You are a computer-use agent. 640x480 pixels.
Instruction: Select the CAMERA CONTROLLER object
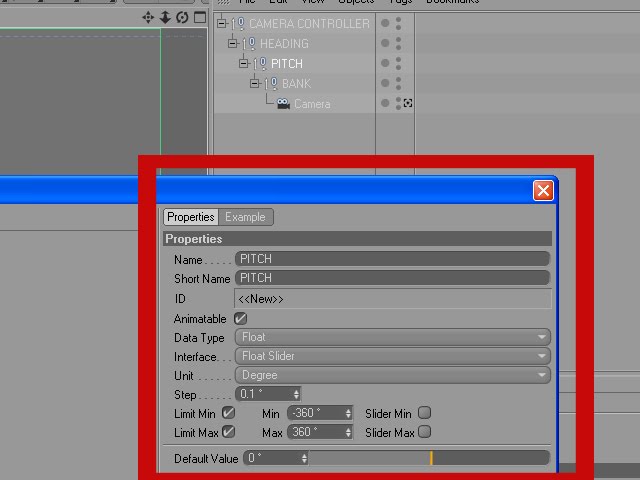tap(309, 24)
